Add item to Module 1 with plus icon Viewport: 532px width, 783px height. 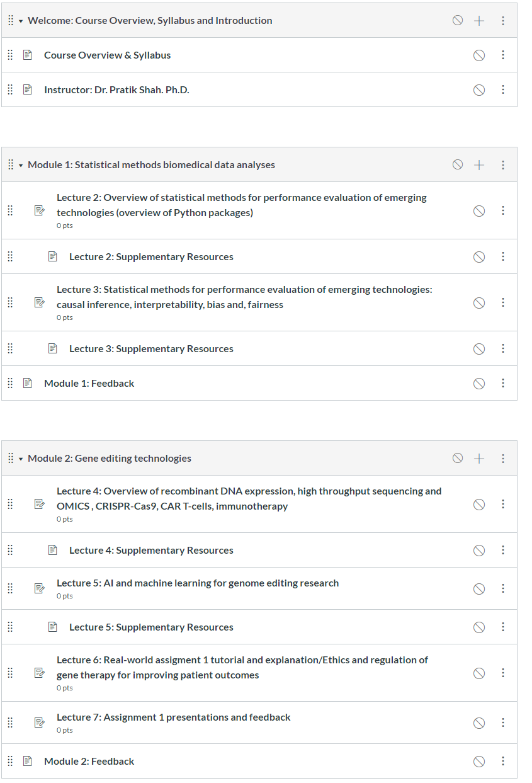coord(479,165)
